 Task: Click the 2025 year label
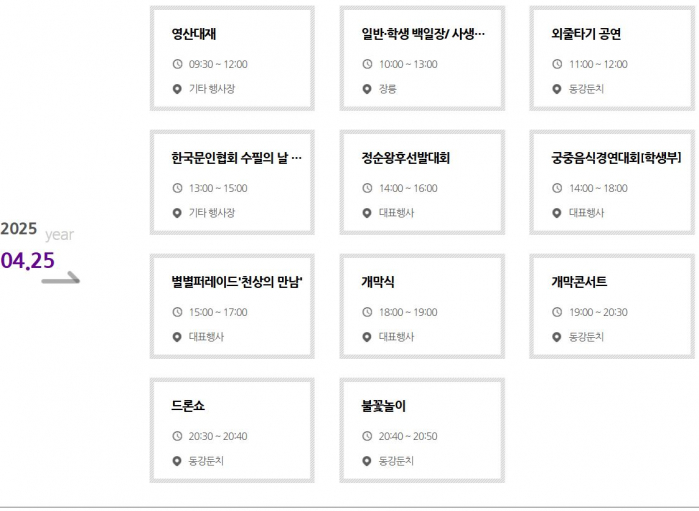pos(19,229)
